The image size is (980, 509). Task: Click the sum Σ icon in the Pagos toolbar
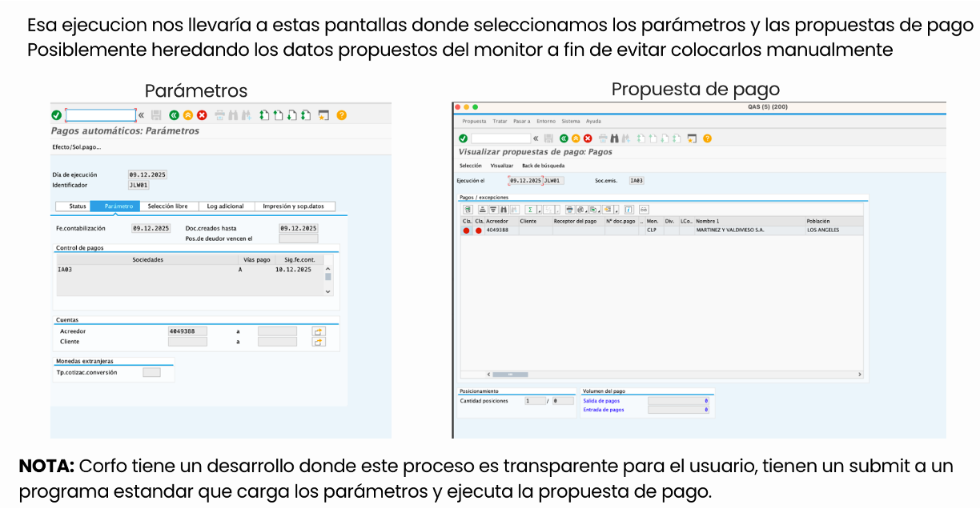(x=530, y=210)
